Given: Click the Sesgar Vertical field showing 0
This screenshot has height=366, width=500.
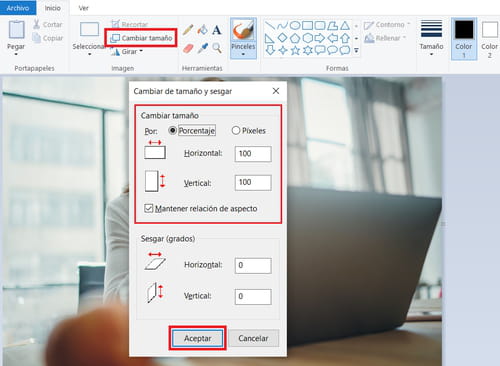Looking at the screenshot, I should click(x=253, y=296).
